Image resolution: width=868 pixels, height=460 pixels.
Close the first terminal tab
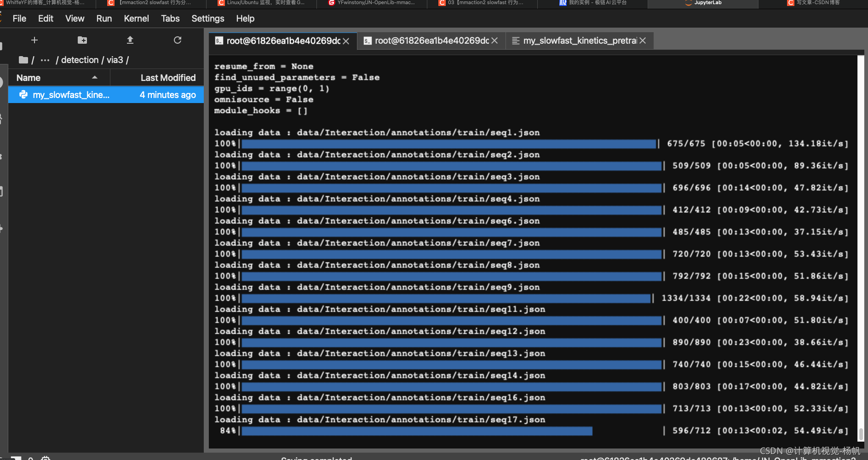346,41
